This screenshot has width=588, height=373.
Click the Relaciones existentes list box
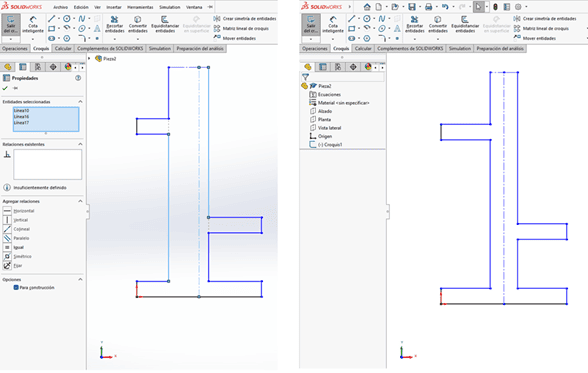[x=47, y=165]
